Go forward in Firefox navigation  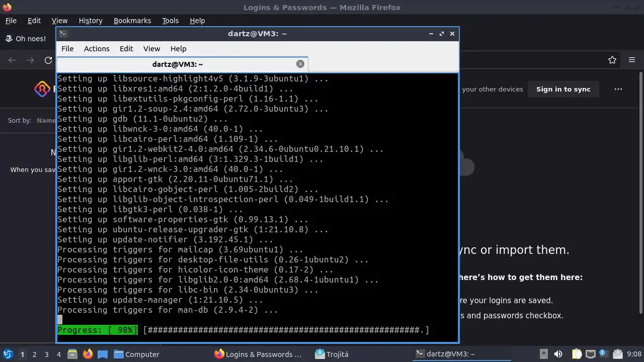tap(30, 60)
